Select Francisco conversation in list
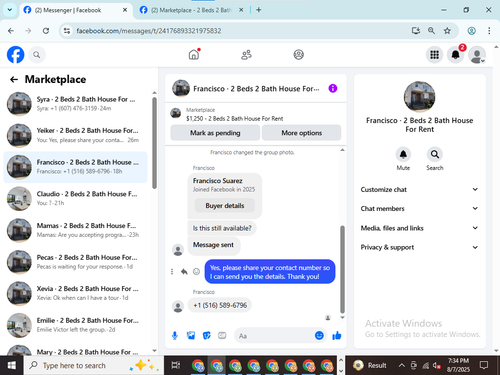This screenshot has height=375, width=500. point(75,167)
